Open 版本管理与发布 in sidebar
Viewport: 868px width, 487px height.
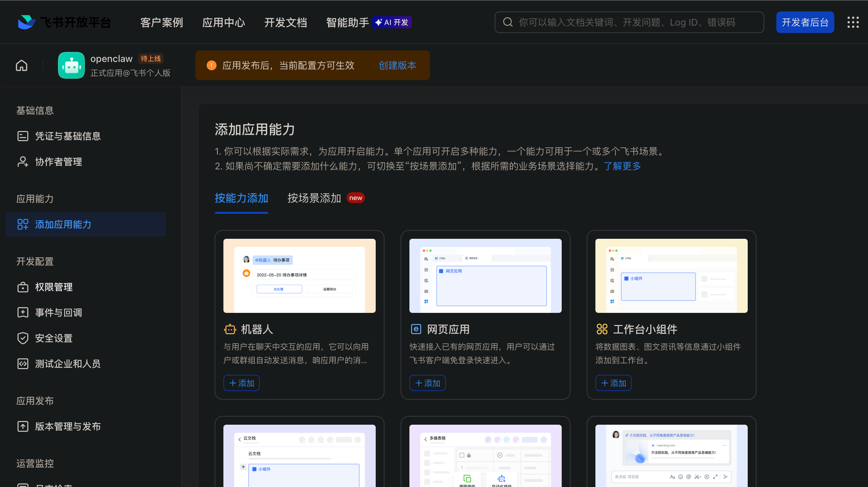click(x=86, y=426)
